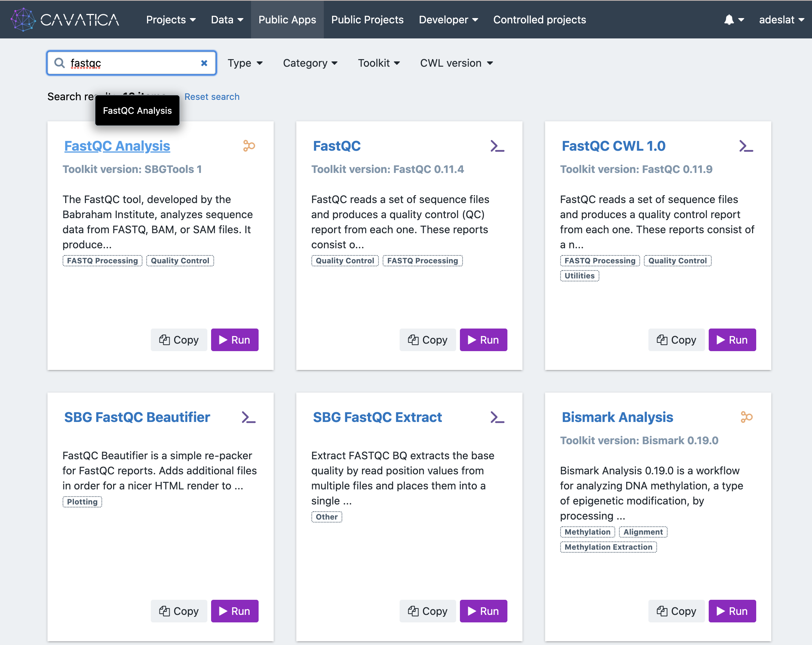Click workflow icon on FastQC Analysis card
The width and height of the screenshot is (812, 645).
pyautogui.click(x=249, y=146)
